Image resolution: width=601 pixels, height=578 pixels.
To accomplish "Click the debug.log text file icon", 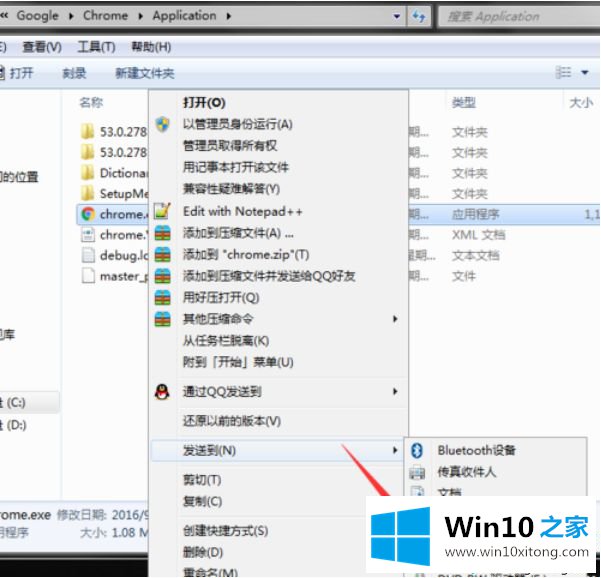I will 88,255.
